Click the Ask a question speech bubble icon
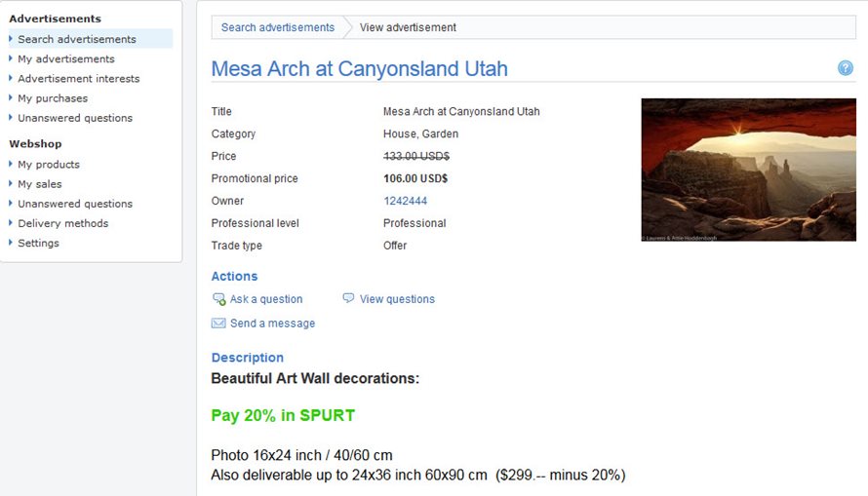Screen dimensions: 868x496 218,299
